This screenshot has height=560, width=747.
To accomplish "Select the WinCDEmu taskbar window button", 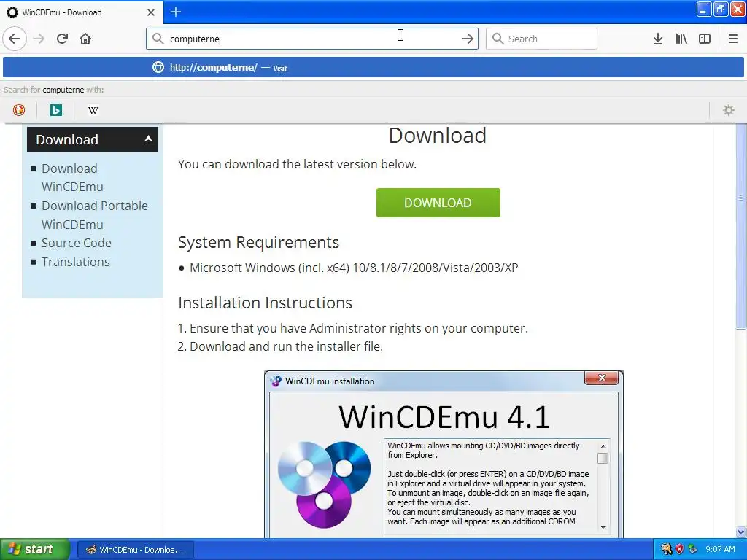I will pyautogui.click(x=135, y=550).
